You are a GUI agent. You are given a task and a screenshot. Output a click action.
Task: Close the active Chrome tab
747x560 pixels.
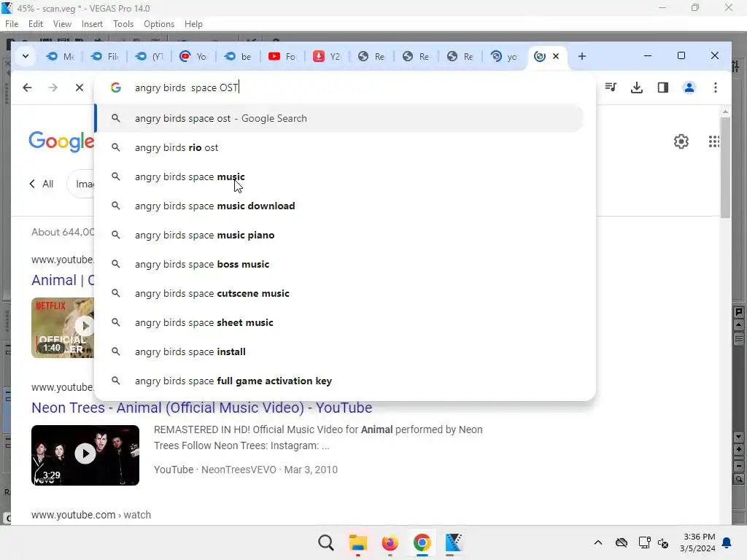[x=555, y=56]
